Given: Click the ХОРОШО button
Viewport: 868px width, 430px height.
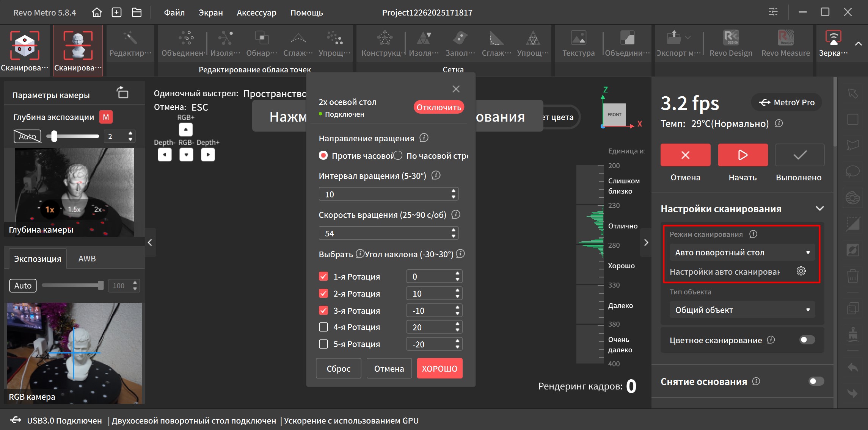Looking at the screenshot, I should pyautogui.click(x=439, y=369).
